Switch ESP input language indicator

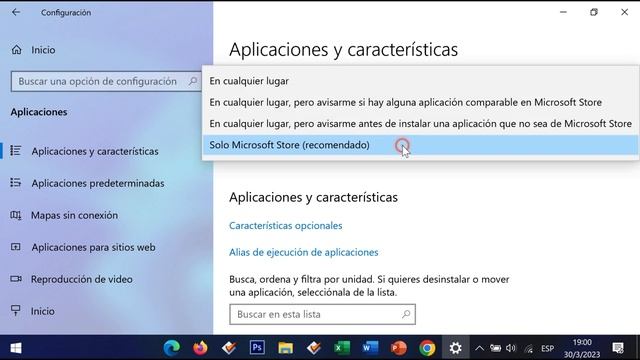coord(547,348)
